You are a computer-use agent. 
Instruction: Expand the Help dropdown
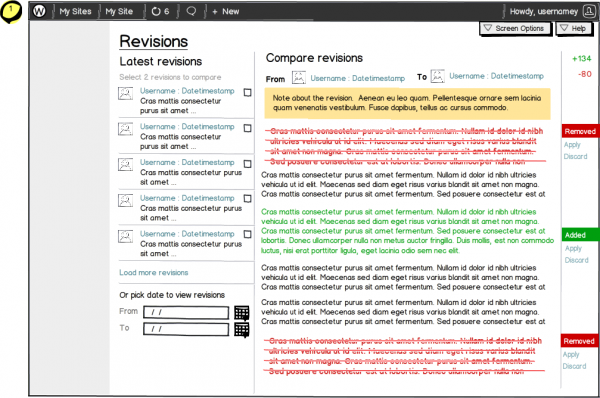(x=574, y=28)
